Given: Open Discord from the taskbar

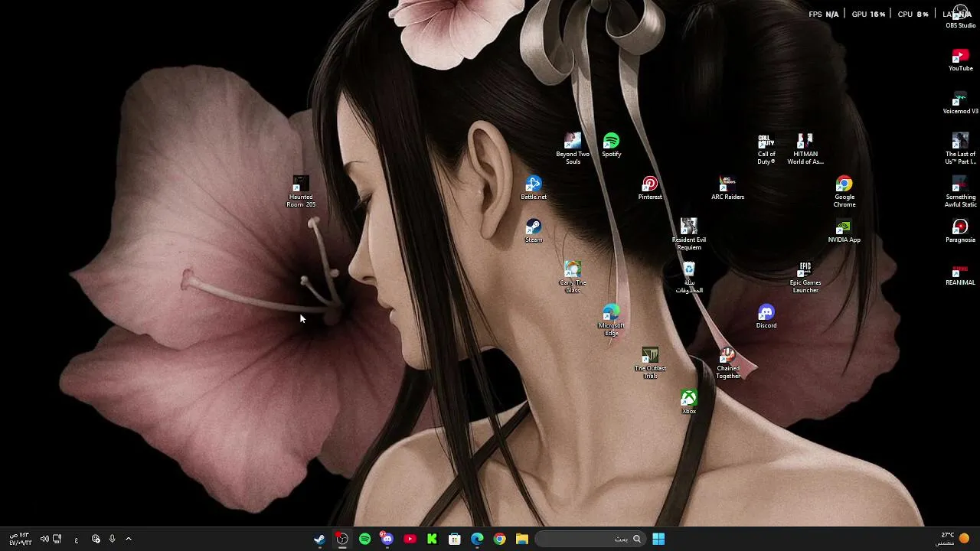Looking at the screenshot, I should (x=387, y=539).
